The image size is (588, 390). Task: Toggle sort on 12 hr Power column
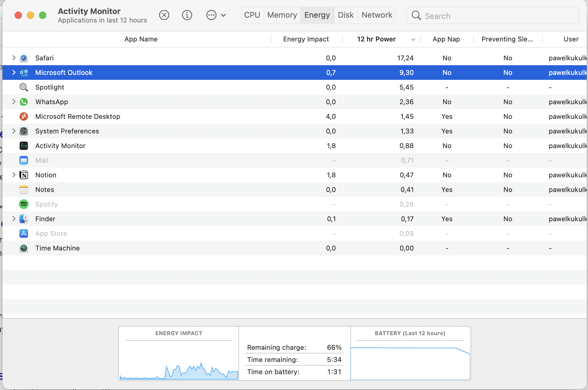coord(376,39)
